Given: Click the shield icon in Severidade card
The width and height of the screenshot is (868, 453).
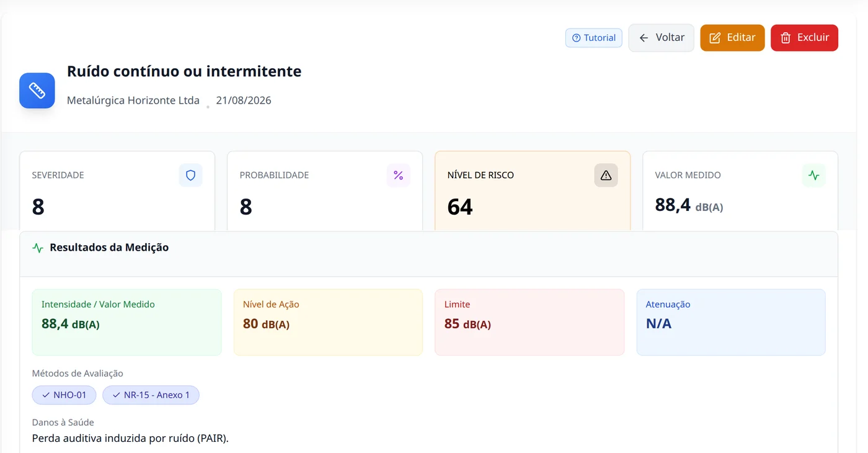Looking at the screenshot, I should [x=190, y=176].
